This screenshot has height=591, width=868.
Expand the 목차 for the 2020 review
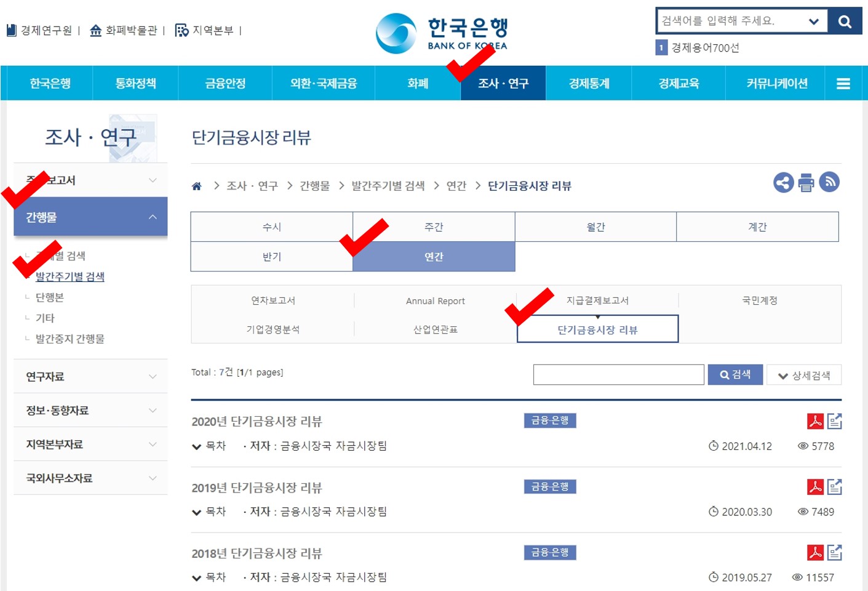(209, 446)
